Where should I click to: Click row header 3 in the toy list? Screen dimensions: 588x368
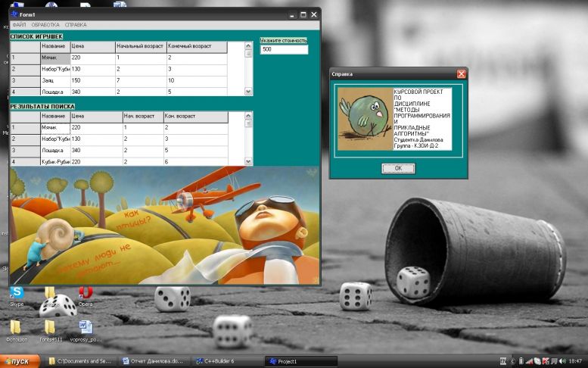(25, 81)
